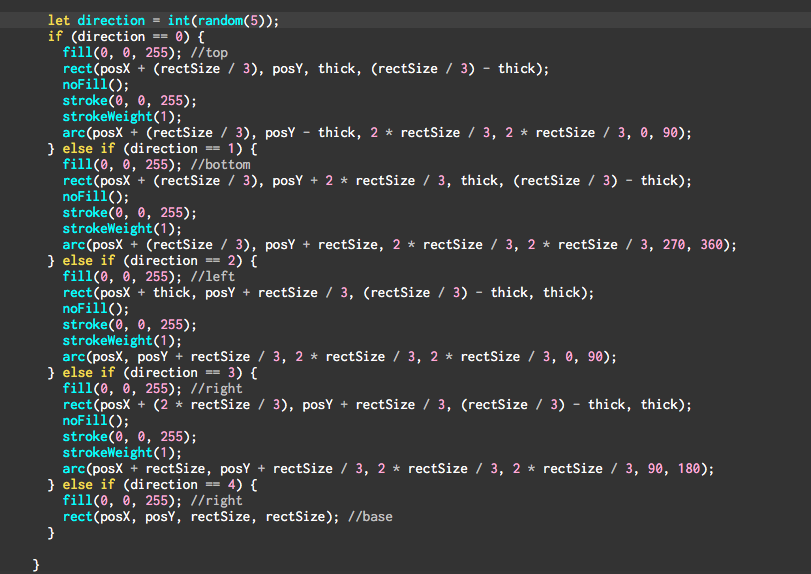Viewport: 811px width, 574px height.
Task: Click the '//right' comment in the direction == 3 block
Action: coord(216,389)
